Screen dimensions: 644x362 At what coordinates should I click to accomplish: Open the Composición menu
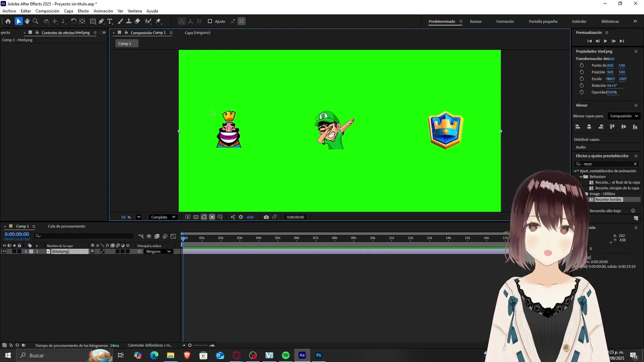[x=47, y=11]
